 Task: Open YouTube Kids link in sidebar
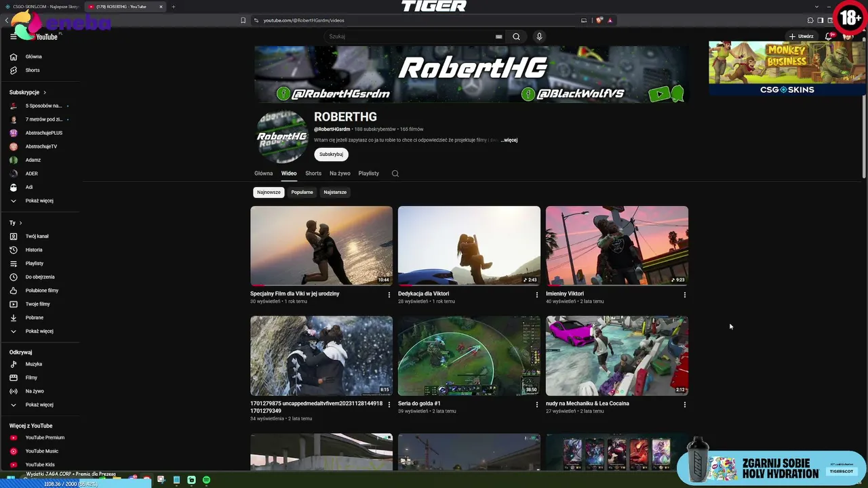[x=40, y=465]
